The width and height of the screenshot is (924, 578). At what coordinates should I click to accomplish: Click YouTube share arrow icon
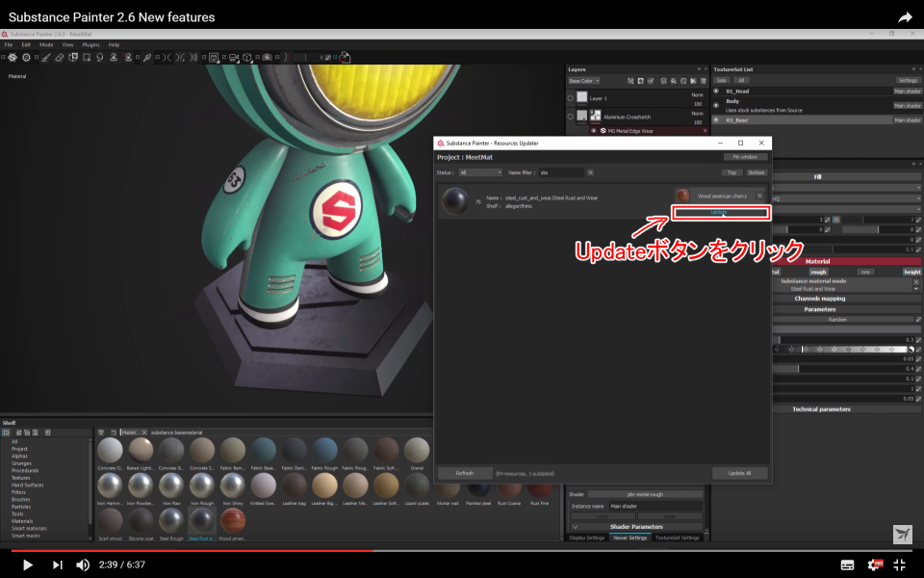pos(905,17)
